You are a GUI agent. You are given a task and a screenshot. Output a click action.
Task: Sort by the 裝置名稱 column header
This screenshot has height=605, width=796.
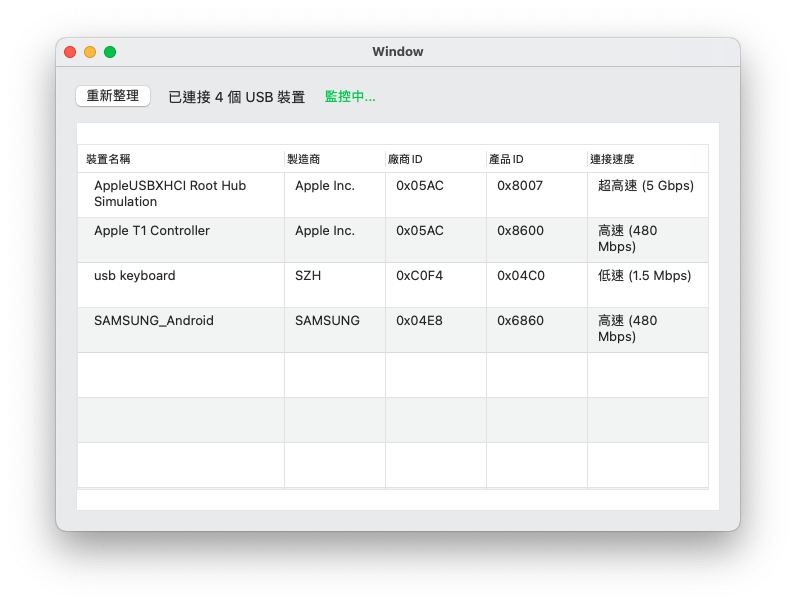coord(108,159)
